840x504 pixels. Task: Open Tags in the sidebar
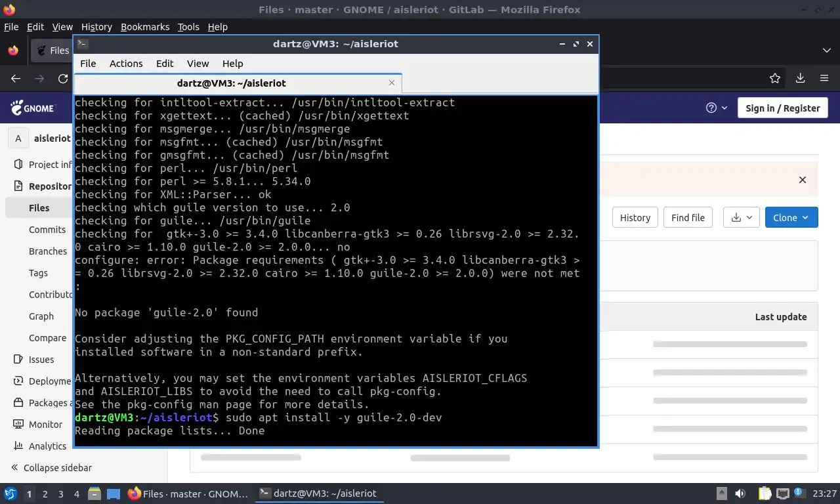click(x=38, y=273)
